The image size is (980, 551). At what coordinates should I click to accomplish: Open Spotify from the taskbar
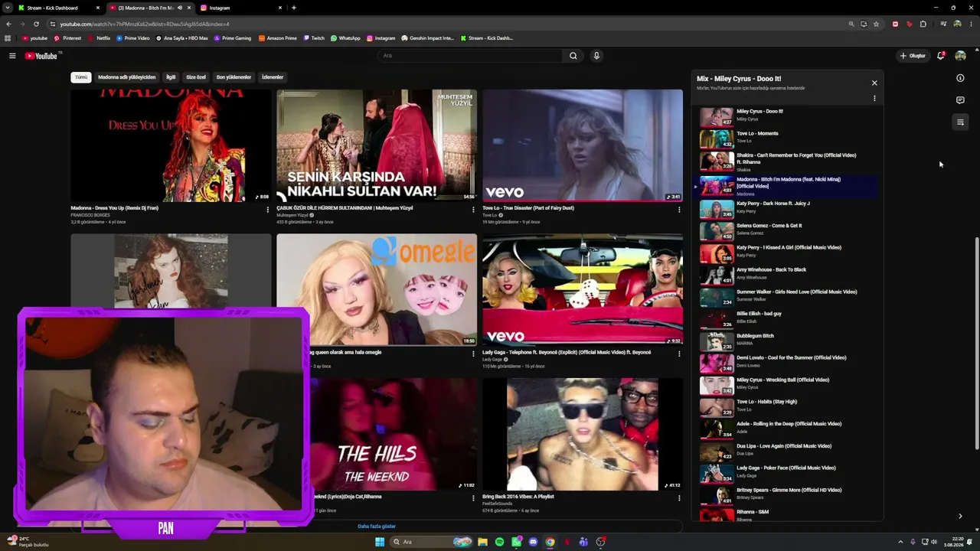(x=499, y=542)
